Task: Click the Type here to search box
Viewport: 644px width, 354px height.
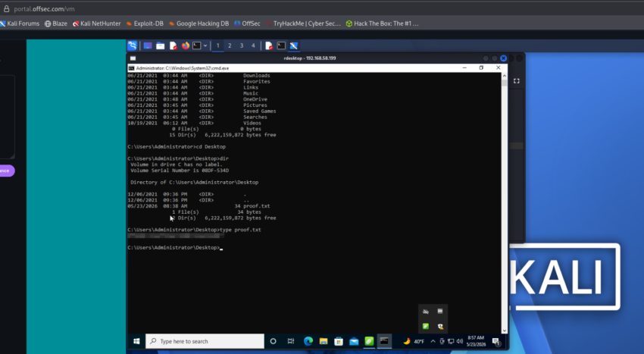Action: pos(205,341)
